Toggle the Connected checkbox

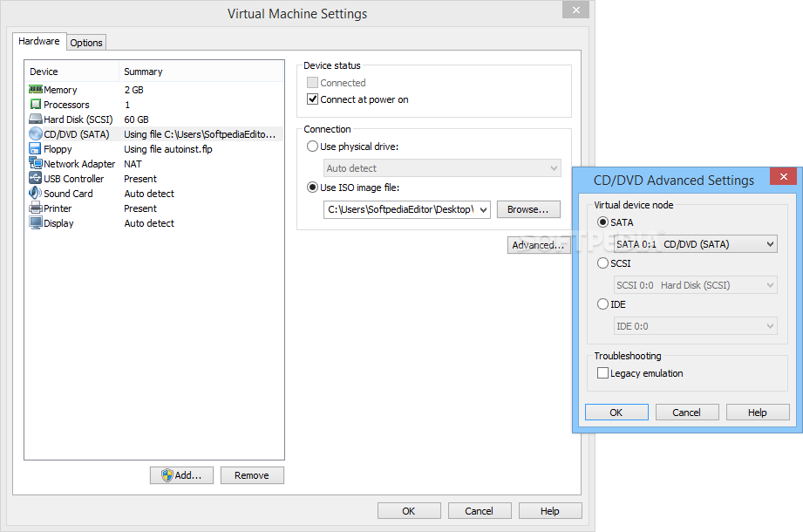(312, 83)
